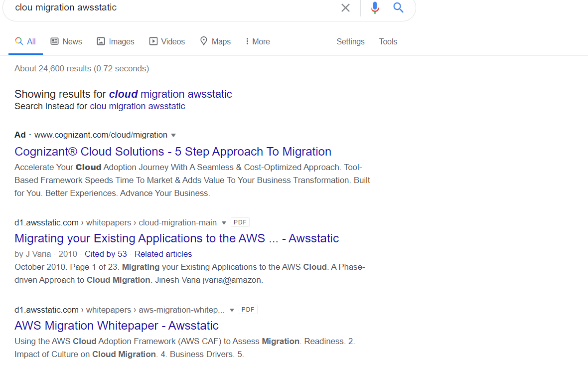The image size is (588, 369).
Task: Click the microphone voice search icon
Action: pyautogui.click(x=375, y=8)
